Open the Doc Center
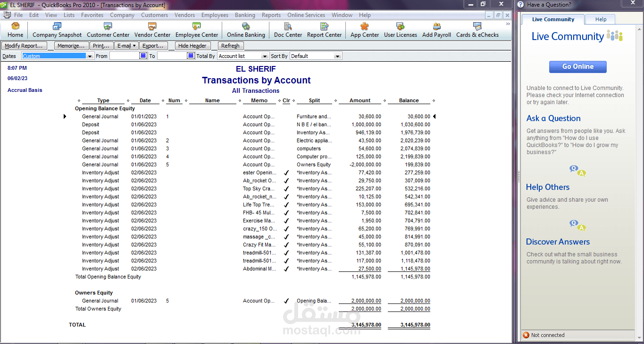This screenshot has width=644, height=344. pos(288,30)
